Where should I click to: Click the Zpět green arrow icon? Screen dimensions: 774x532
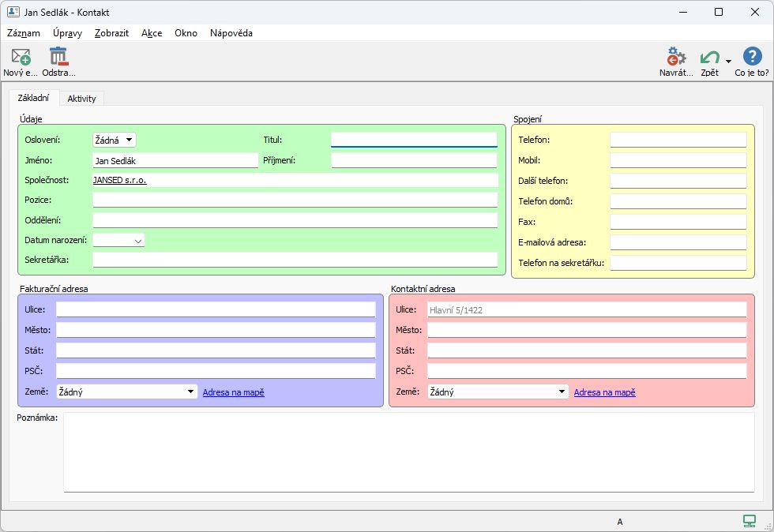pos(710,57)
